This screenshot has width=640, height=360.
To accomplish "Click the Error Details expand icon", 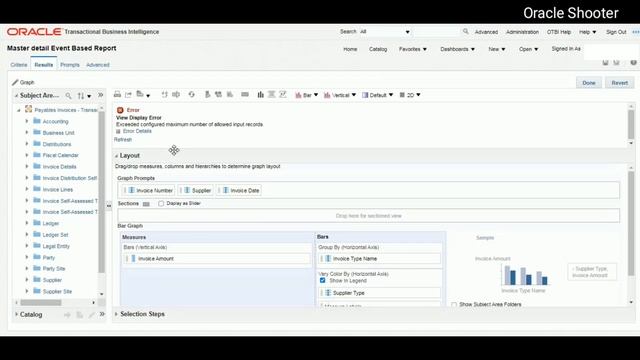I will pyautogui.click(x=118, y=131).
